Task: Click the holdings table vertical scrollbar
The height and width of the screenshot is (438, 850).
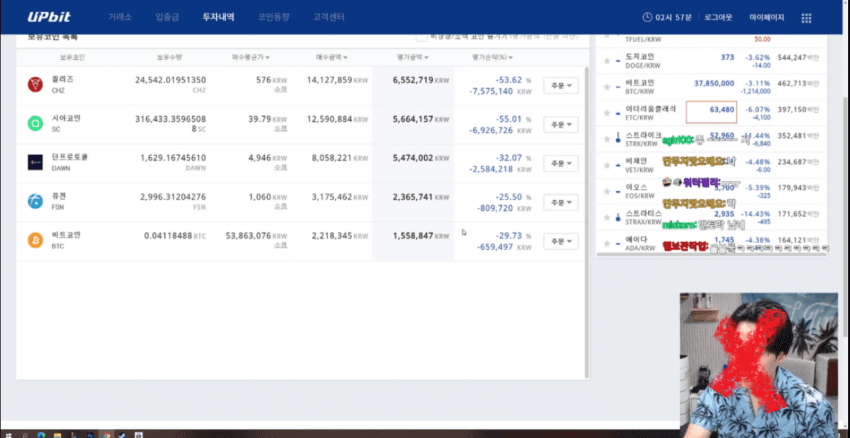Action: pyautogui.click(x=587, y=222)
